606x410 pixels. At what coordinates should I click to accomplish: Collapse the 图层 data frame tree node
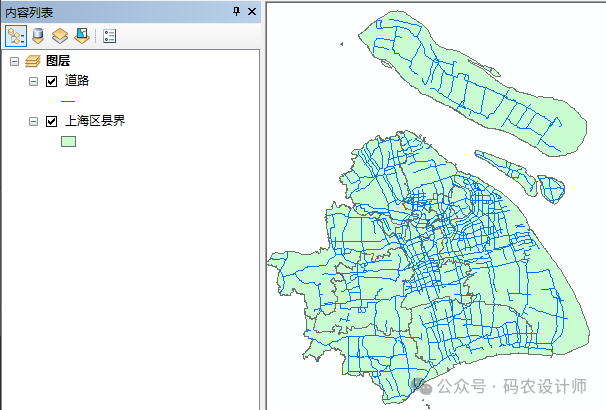(x=14, y=62)
